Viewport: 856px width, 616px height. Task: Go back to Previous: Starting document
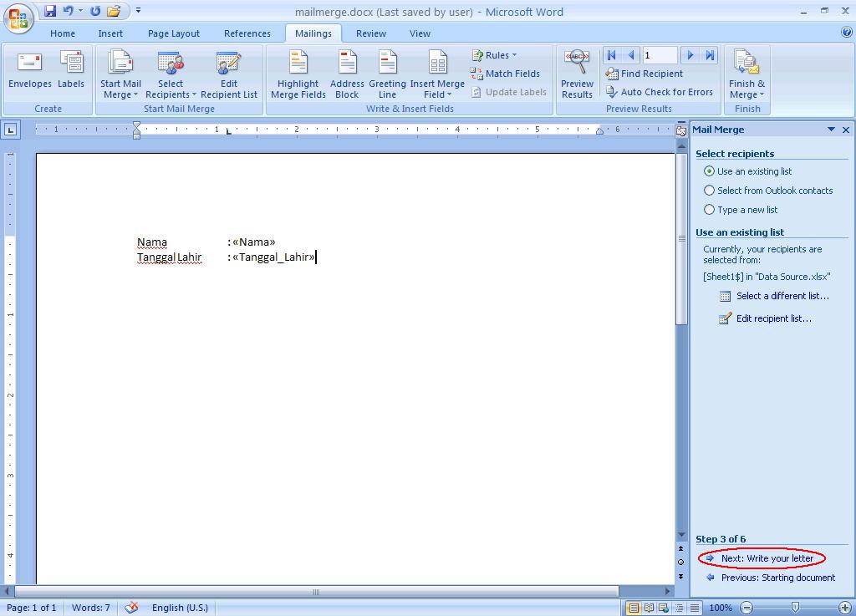(x=778, y=578)
